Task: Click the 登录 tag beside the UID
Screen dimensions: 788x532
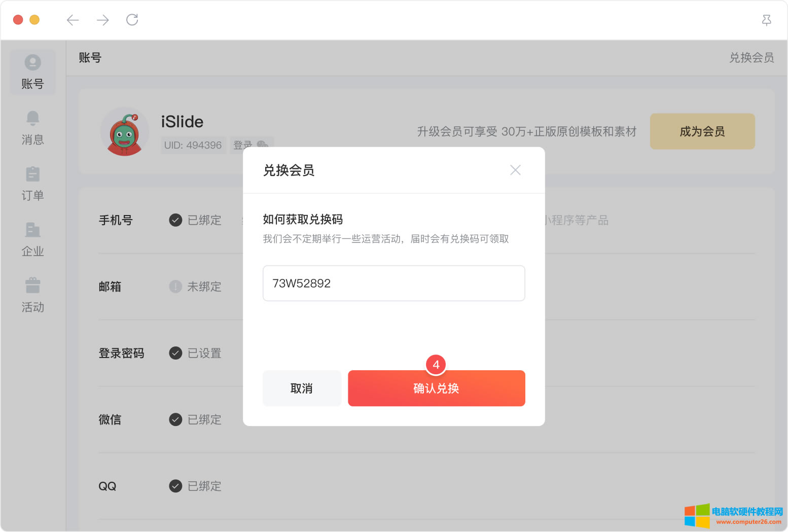Action: [x=252, y=145]
